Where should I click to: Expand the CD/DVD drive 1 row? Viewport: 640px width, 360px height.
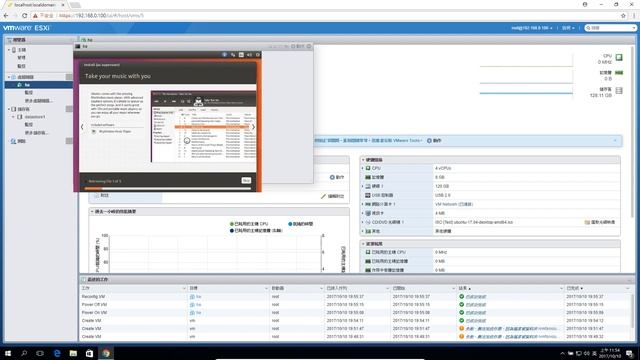click(x=362, y=222)
